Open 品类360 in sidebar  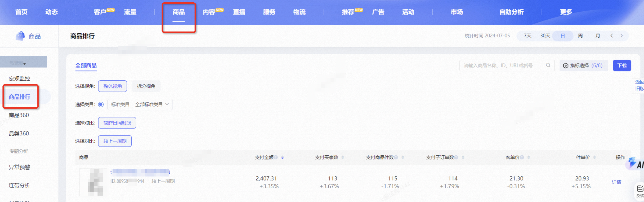click(19, 133)
